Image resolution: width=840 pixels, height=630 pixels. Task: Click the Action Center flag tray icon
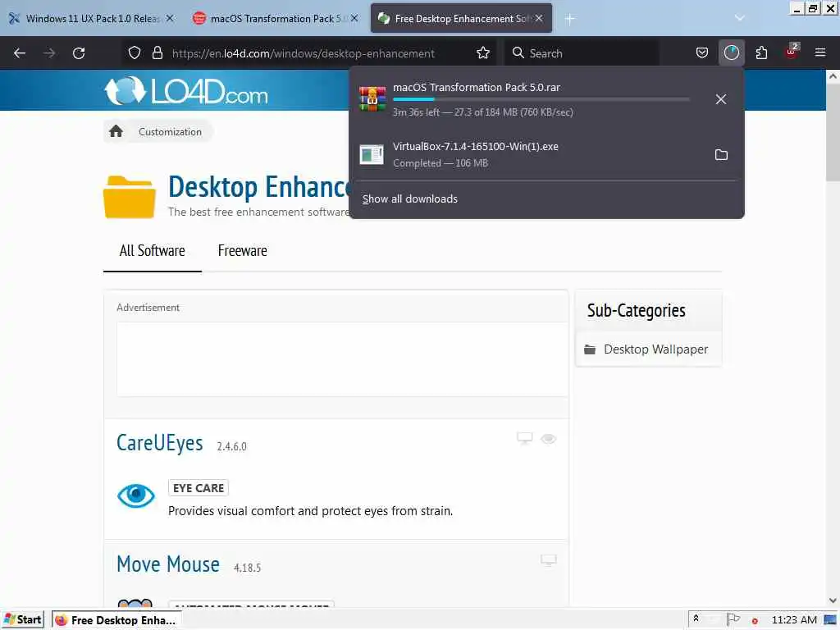(x=733, y=619)
